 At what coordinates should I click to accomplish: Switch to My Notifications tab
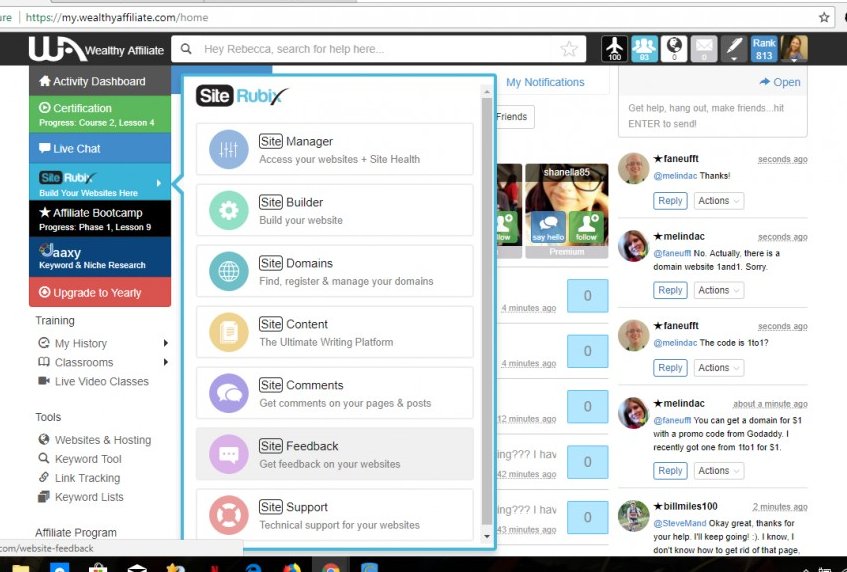[x=545, y=82]
